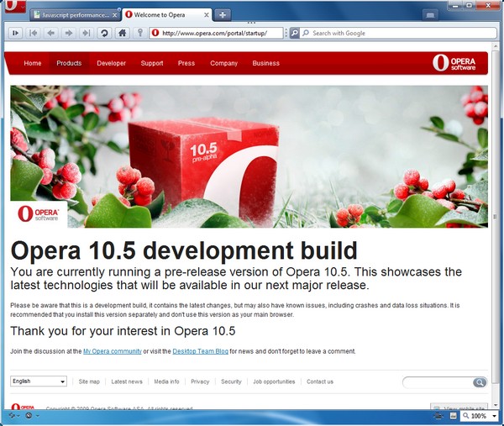This screenshot has width=504, height=426.
Task: Open the Home menu item
Action: [x=33, y=63]
